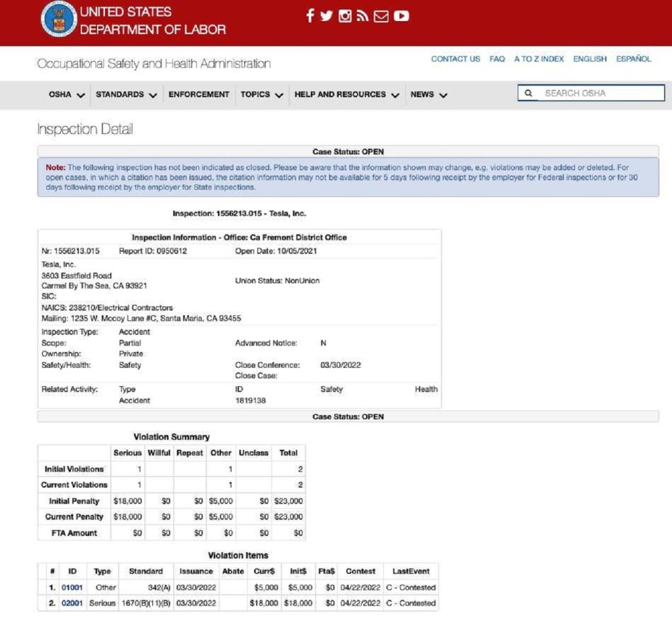Click the Related Activity ID 1819138
Image resolution: width=672 pixels, height=620 pixels.
pos(250,401)
